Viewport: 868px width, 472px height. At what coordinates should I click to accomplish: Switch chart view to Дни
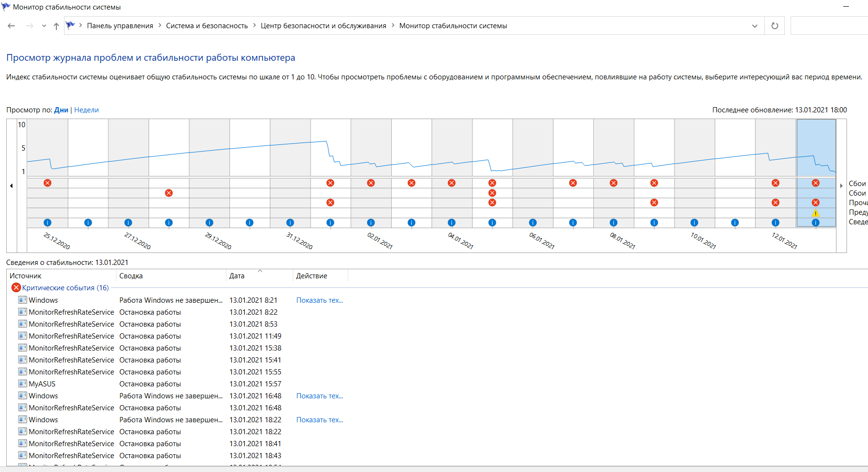tap(61, 110)
